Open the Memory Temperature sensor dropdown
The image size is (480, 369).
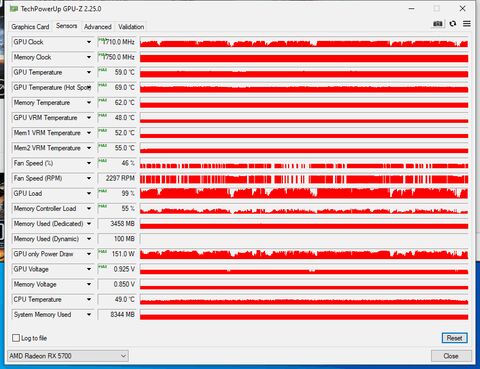[x=89, y=103]
